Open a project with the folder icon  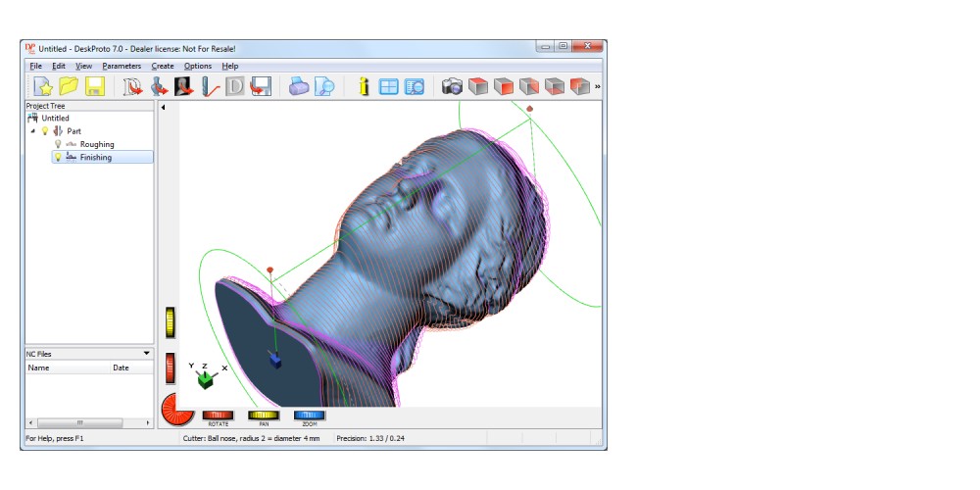[68, 86]
